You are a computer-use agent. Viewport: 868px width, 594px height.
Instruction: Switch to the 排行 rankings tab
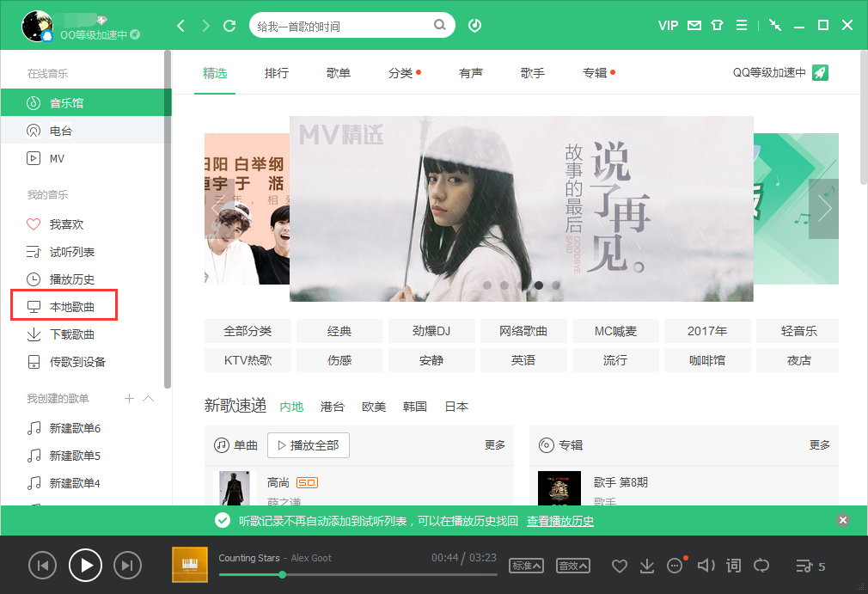[277, 72]
